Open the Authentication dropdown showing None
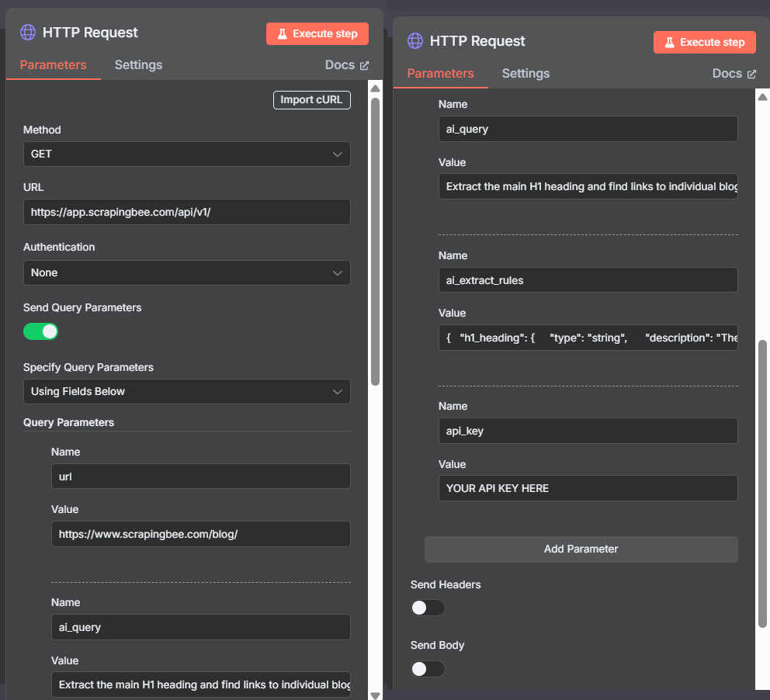This screenshot has height=700, width=770. coord(186,272)
